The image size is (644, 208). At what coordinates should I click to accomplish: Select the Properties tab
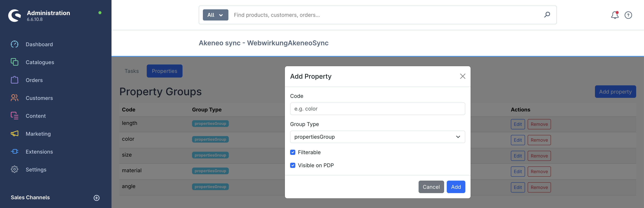coord(164,71)
